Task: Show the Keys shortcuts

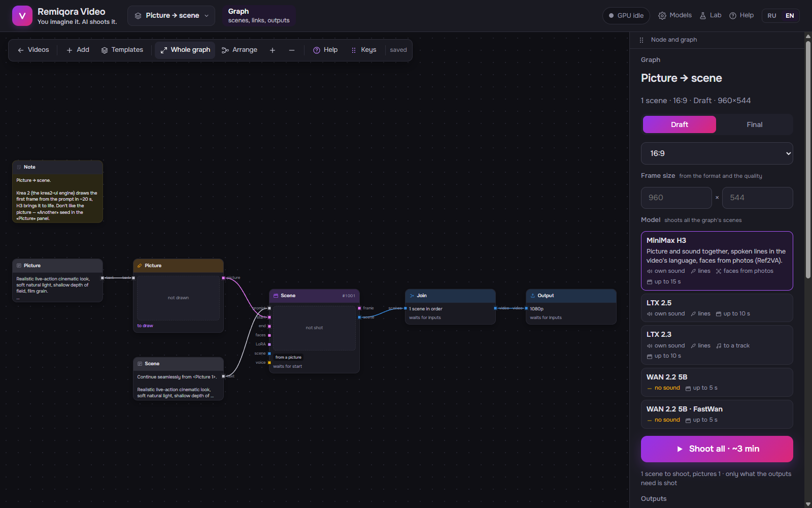Action: (364, 50)
